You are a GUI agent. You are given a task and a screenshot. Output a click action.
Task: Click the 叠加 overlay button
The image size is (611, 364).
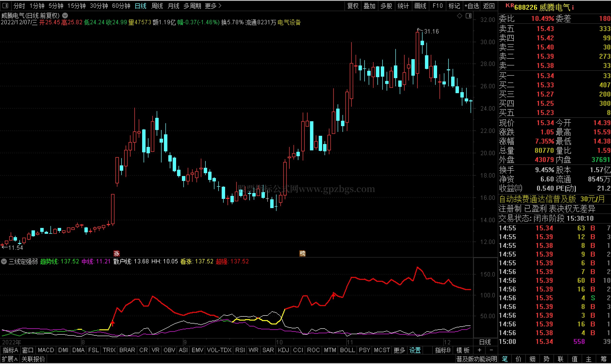[369, 6]
